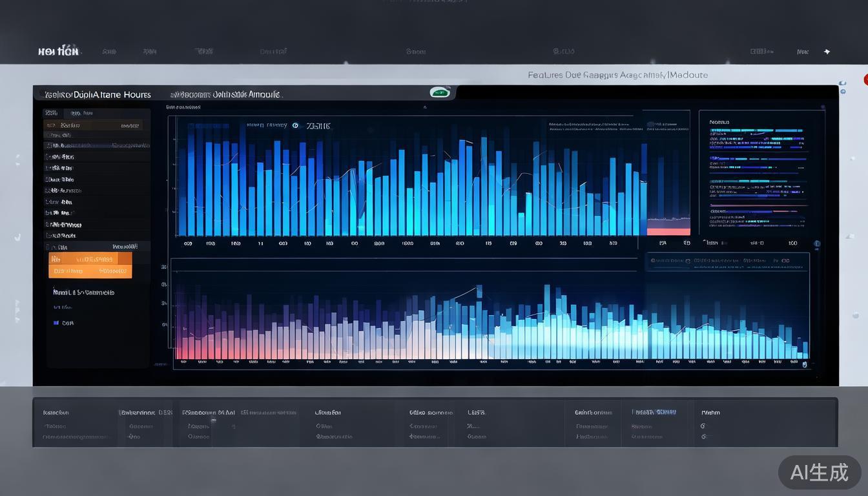
Task: Click the pink block at upper chart end
Action: coord(668,231)
